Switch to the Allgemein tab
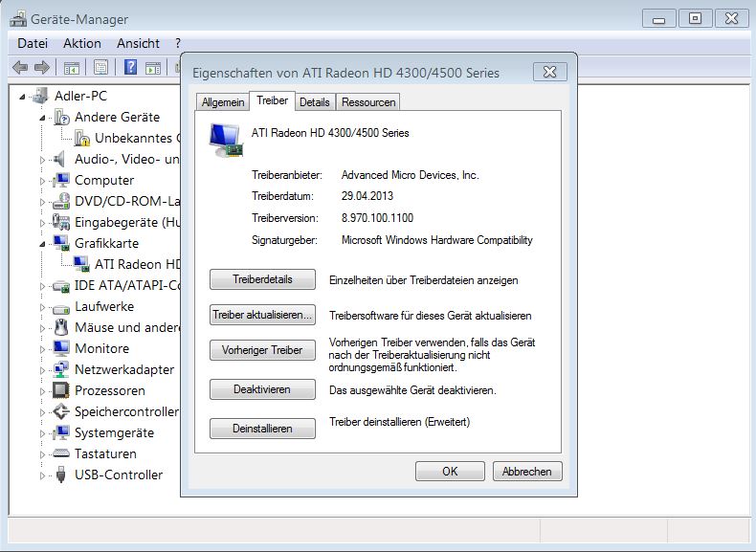 (x=223, y=101)
